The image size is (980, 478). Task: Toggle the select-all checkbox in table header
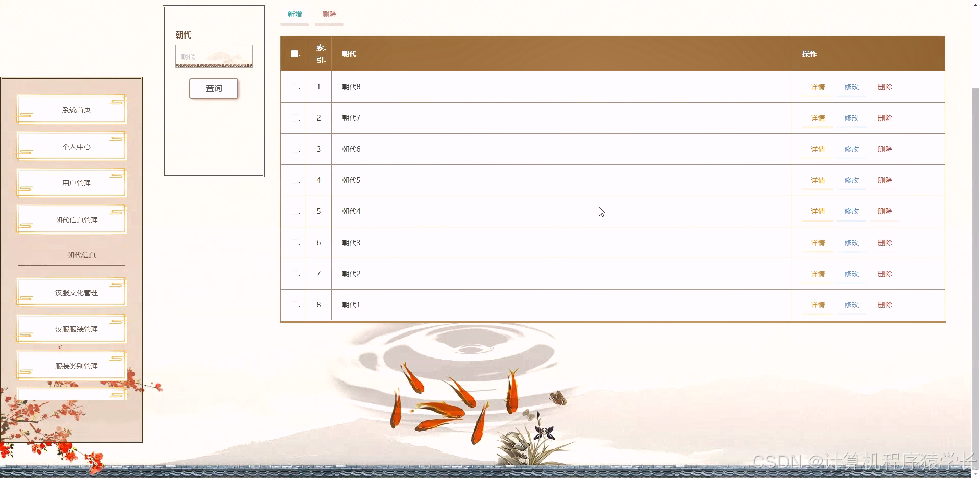coord(295,54)
